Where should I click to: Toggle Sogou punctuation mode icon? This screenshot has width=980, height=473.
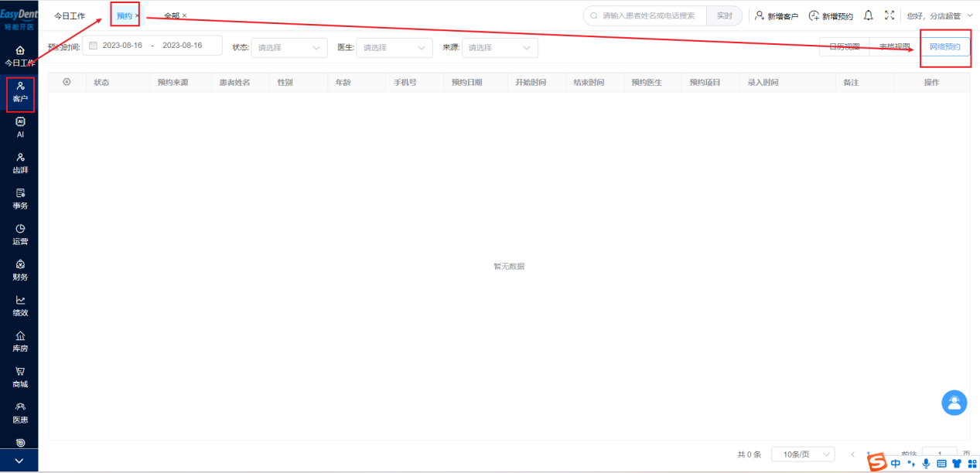(x=911, y=464)
